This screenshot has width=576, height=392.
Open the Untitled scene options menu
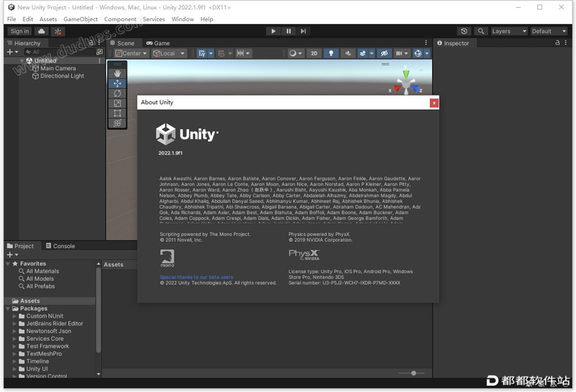100,60
